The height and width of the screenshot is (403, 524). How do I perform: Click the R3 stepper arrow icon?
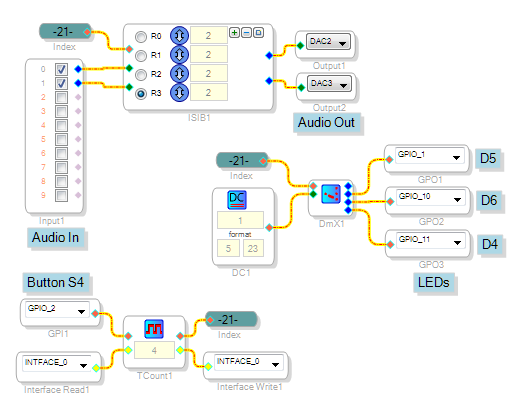(179, 93)
